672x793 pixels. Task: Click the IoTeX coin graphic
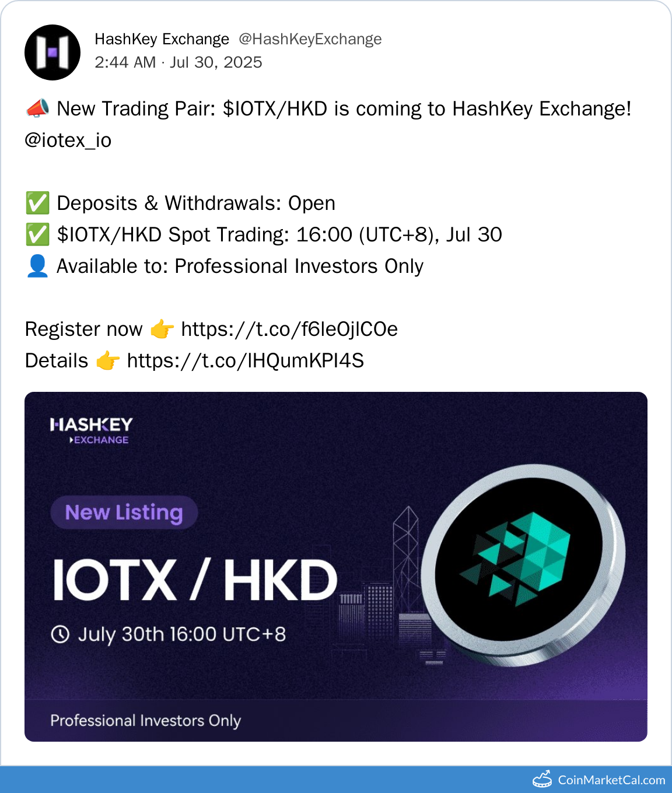(523, 565)
